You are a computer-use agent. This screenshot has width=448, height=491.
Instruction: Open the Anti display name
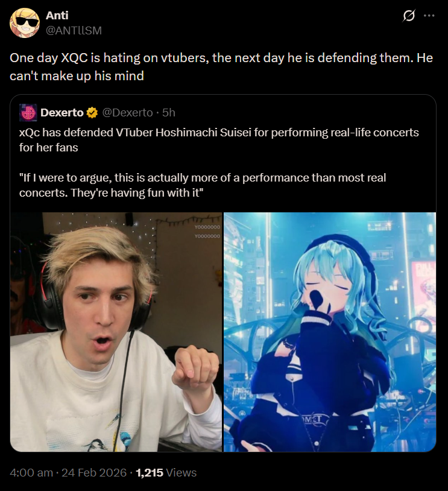57,15
